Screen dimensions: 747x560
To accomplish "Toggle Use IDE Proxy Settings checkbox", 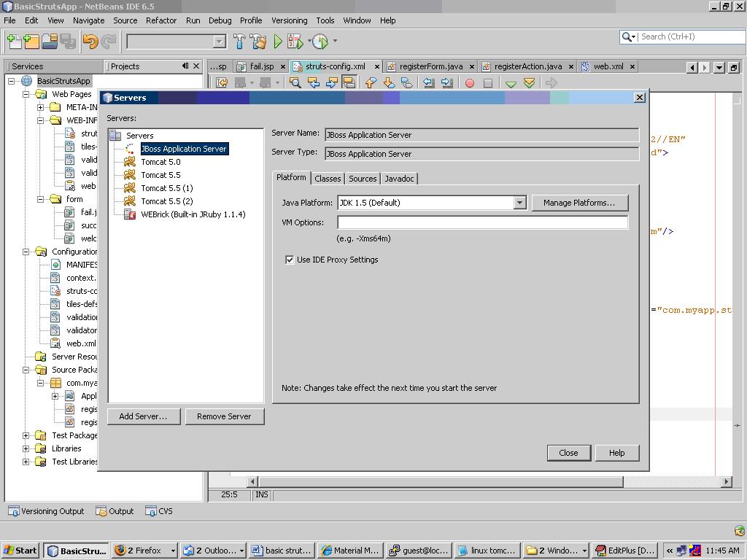I will coord(289,260).
